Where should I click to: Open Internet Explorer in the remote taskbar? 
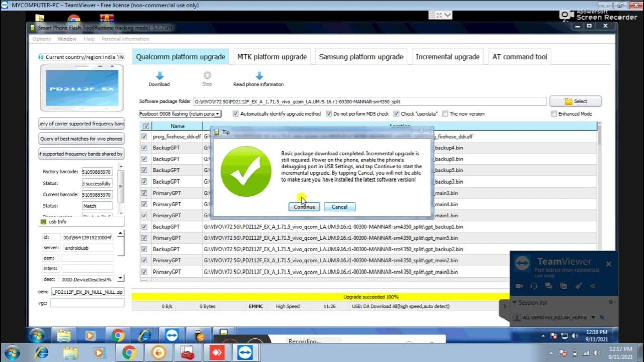(145, 335)
